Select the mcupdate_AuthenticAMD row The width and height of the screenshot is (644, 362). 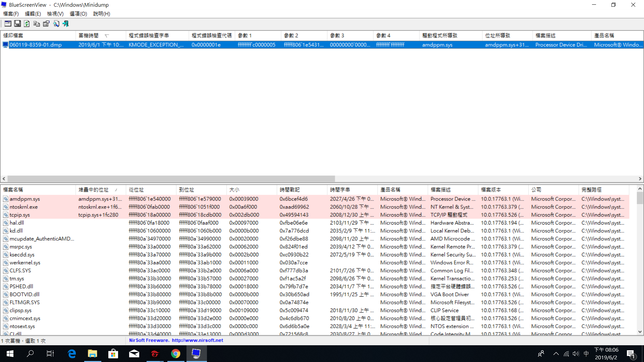pyautogui.click(x=315, y=239)
